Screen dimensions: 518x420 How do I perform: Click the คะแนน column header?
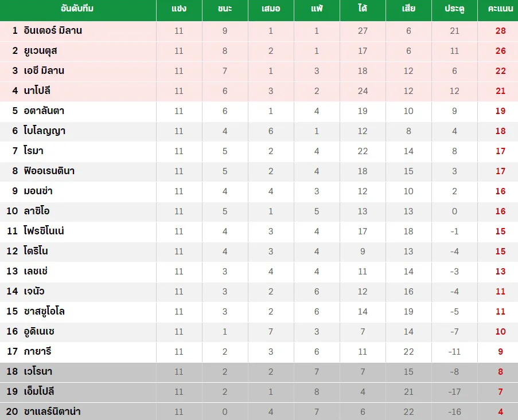click(500, 9)
